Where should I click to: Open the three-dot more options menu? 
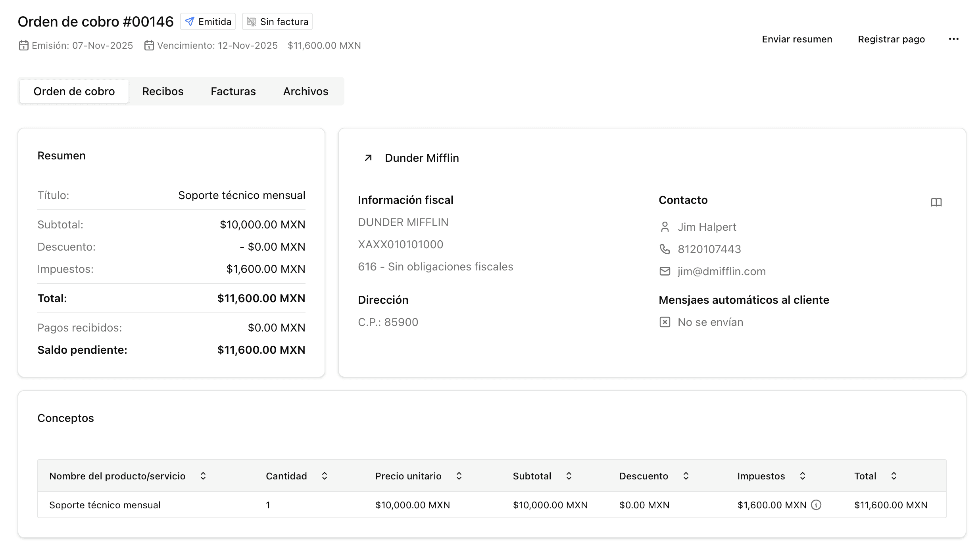[x=954, y=39]
